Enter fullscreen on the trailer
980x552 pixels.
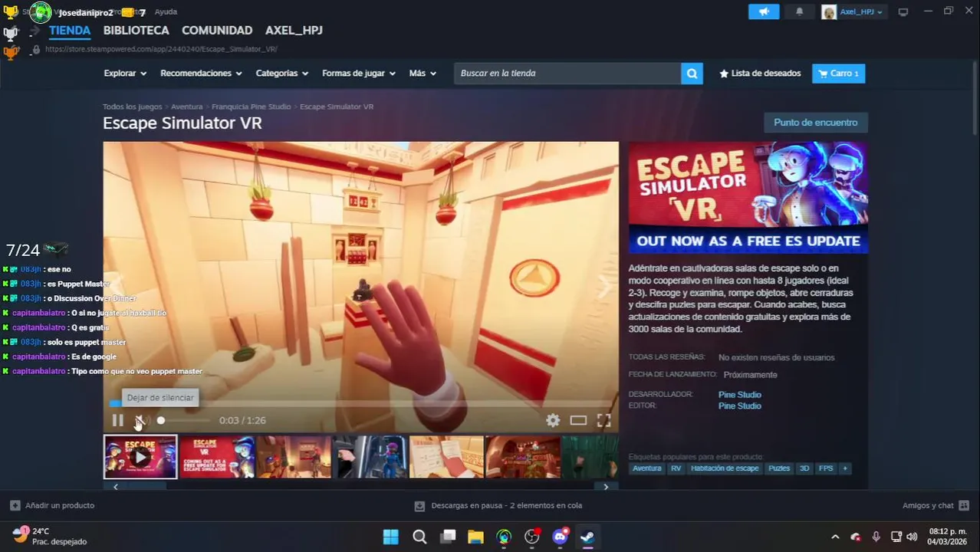coord(604,420)
